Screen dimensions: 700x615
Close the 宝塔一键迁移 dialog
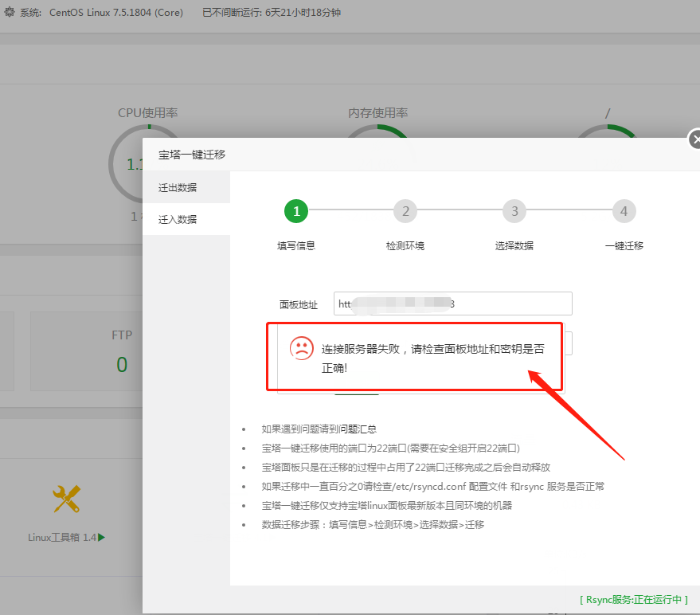click(x=694, y=139)
